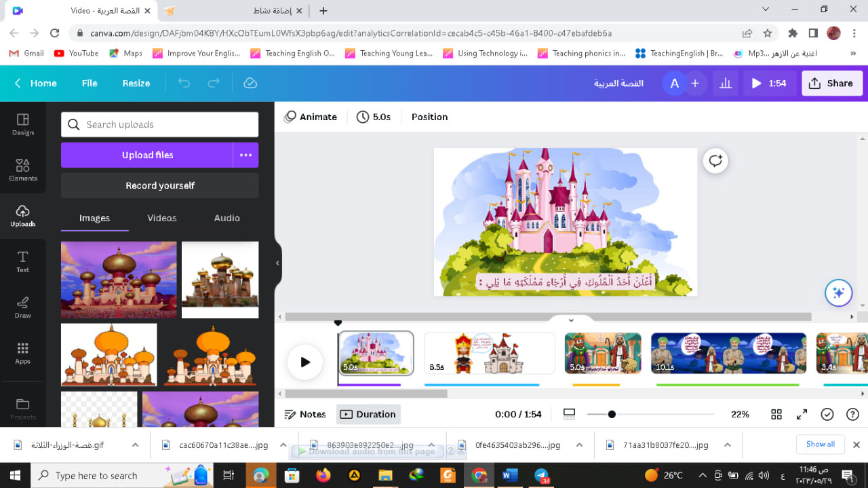Image resolution: width=868 pixels, height=488 pixels.
Task: Open the analytics chart icon
Action: (x=726, y=83)
